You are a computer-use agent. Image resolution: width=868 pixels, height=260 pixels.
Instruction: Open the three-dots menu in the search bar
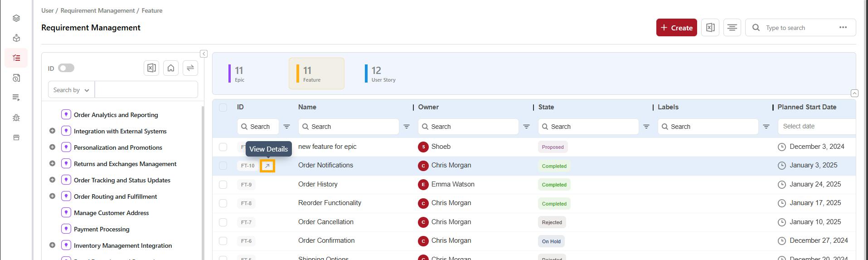(843, 28)
